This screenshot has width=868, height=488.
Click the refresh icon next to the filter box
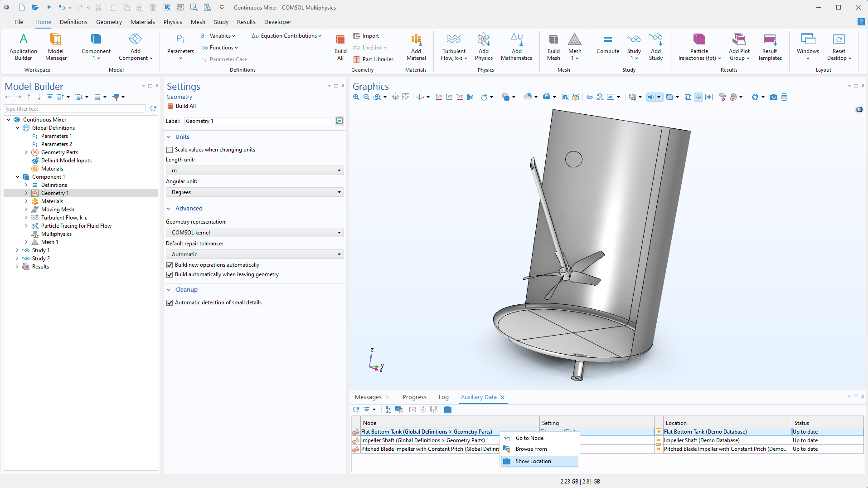(153, 108)
